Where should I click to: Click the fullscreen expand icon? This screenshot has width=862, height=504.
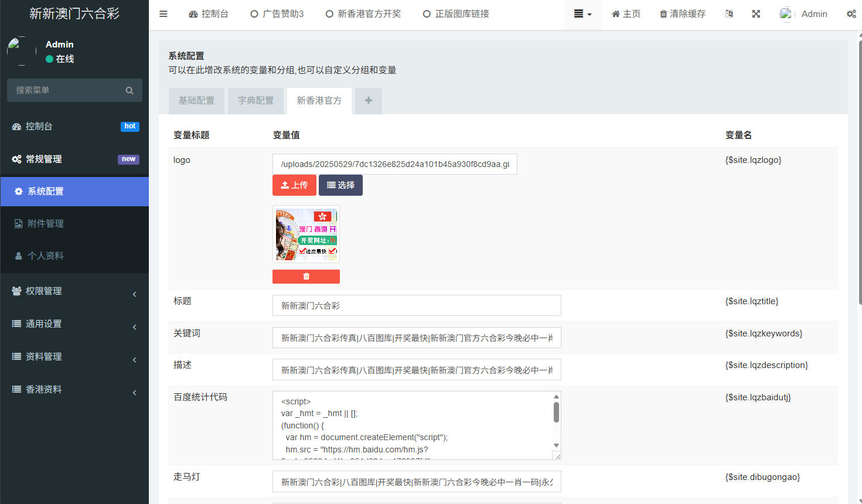756,14
